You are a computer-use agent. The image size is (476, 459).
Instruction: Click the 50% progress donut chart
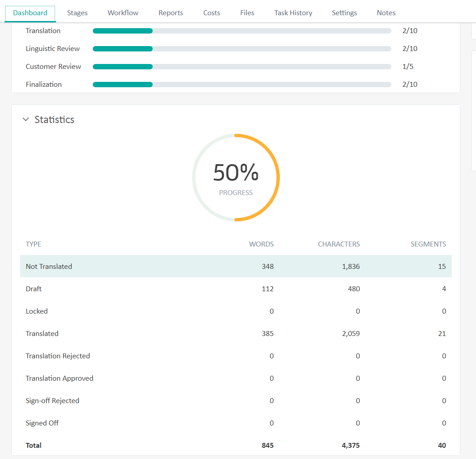tap(236, 177)
